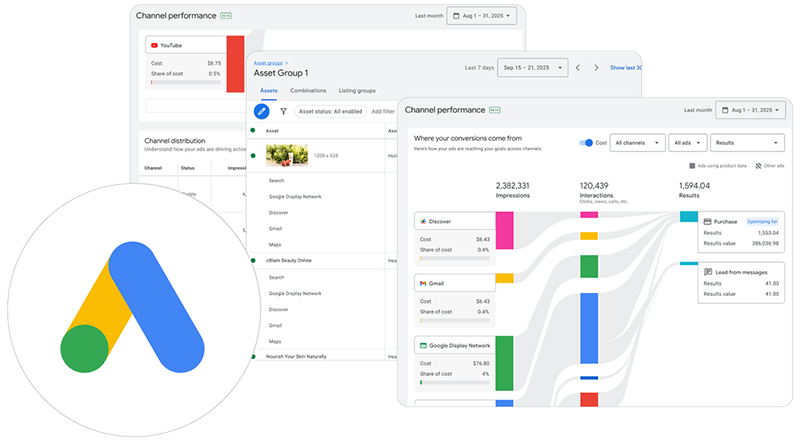Open the All channels dropdown
This screenshot has height=440, width=800.
click(637, 143)
